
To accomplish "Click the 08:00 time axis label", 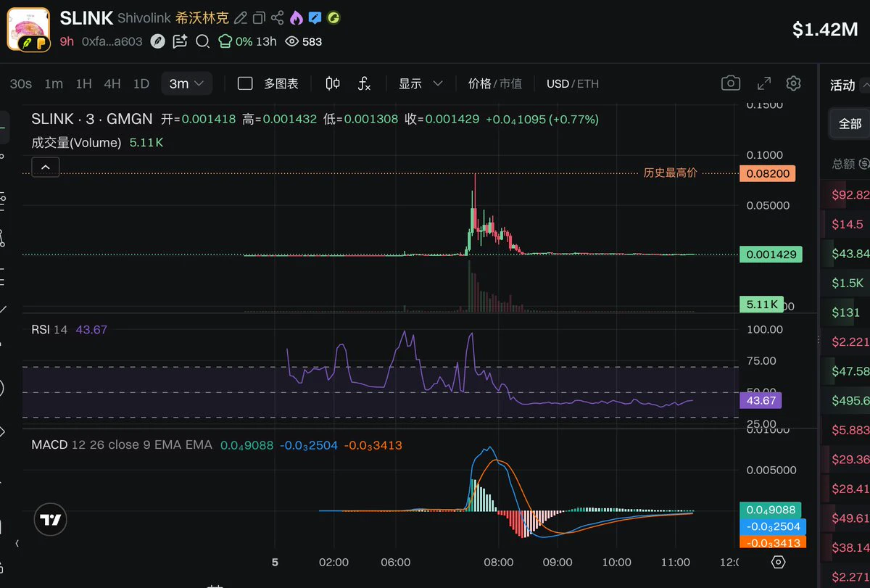I will (x=499, y=562).
